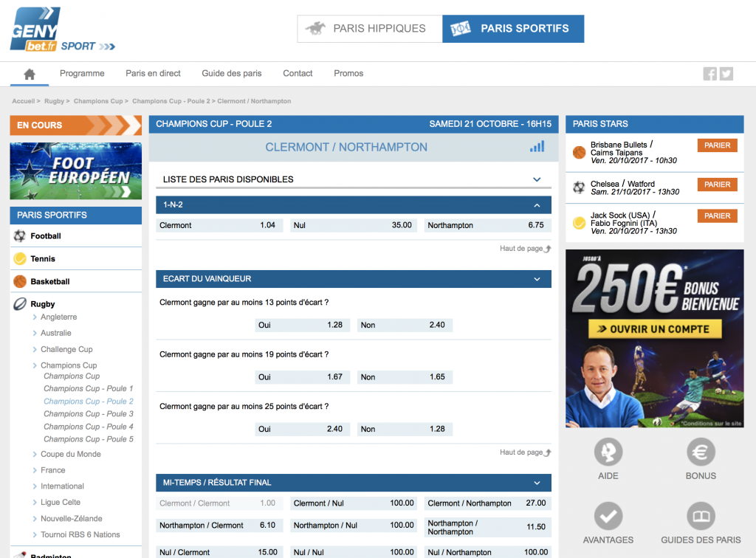Open Guide des paris menu item
756x558 pixels.
point(231,73)
